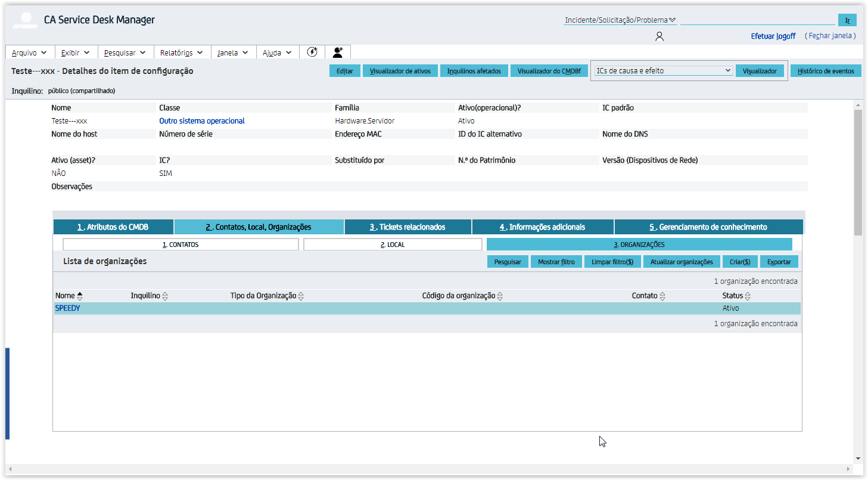Open ICs de causa e efeito dropdown
Image resolution: width=868 pixels, height=480 pixels.
[x=663, y=70]
